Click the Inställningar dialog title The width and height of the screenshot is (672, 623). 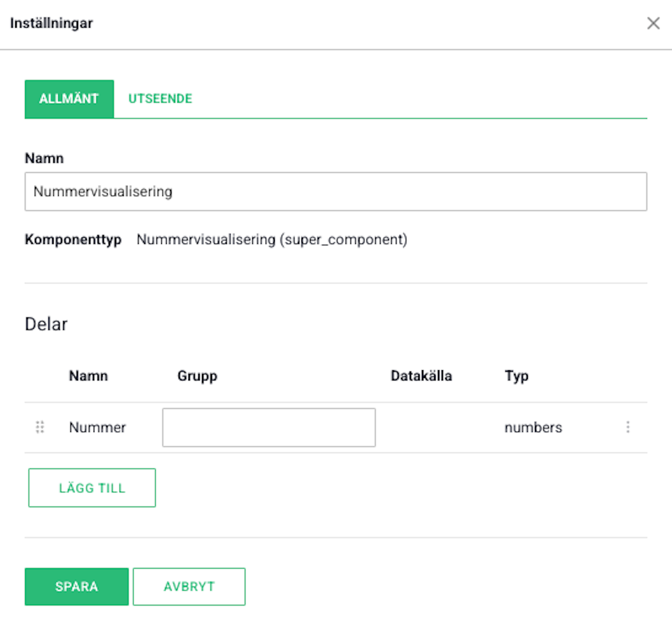point(51,23)
